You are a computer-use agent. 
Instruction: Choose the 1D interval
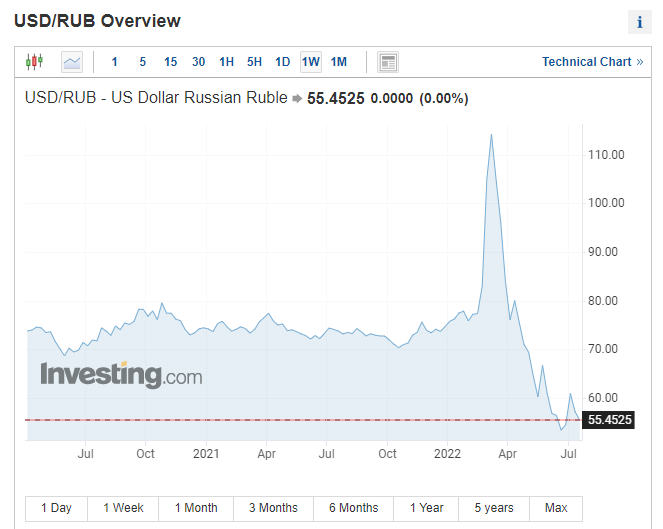(x=283, y=62)
